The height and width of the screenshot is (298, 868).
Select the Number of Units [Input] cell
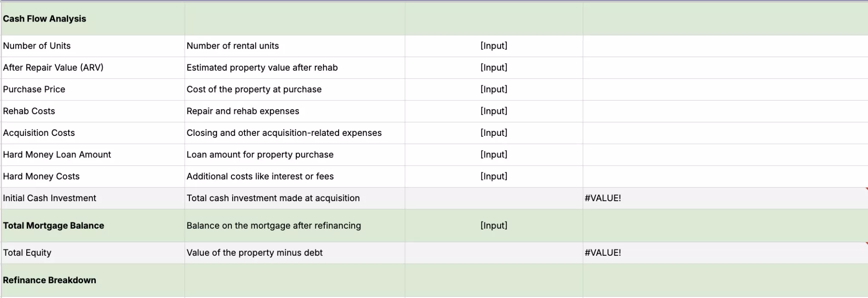[x=494, y=46]
